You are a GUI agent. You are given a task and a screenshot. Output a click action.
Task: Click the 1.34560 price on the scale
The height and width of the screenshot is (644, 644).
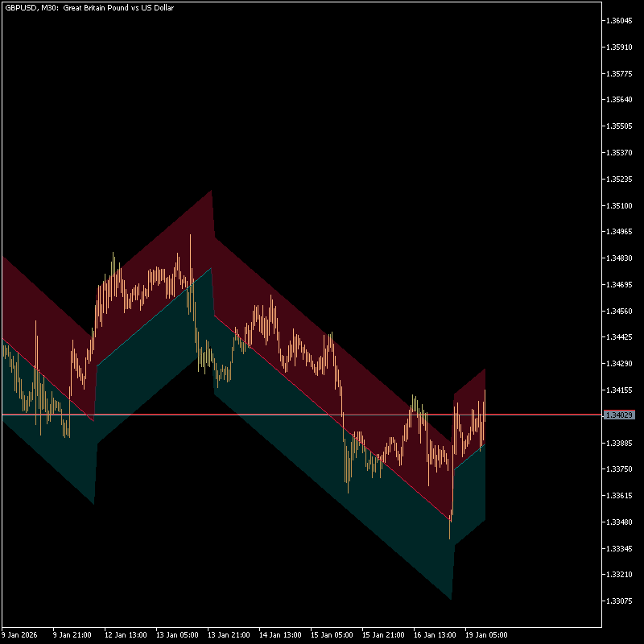[620, 311]
